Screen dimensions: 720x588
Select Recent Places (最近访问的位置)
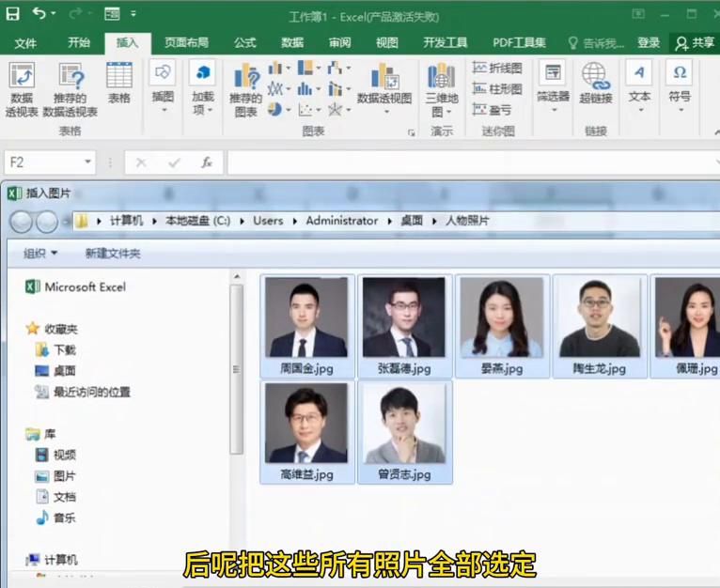coord(83,392)
